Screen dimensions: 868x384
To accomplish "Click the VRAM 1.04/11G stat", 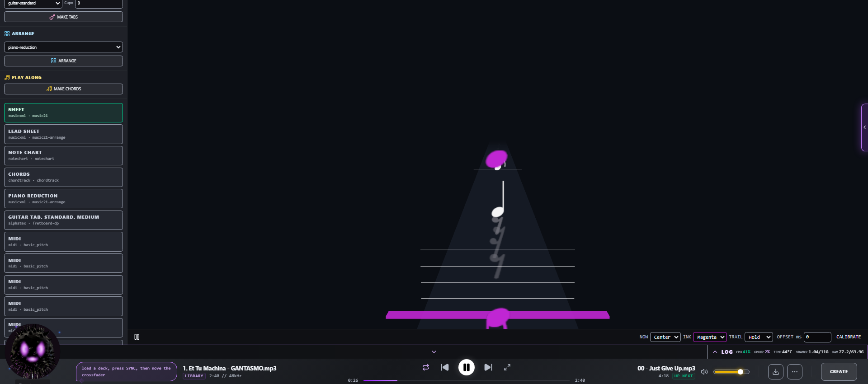I will click(x=812, y=352).
